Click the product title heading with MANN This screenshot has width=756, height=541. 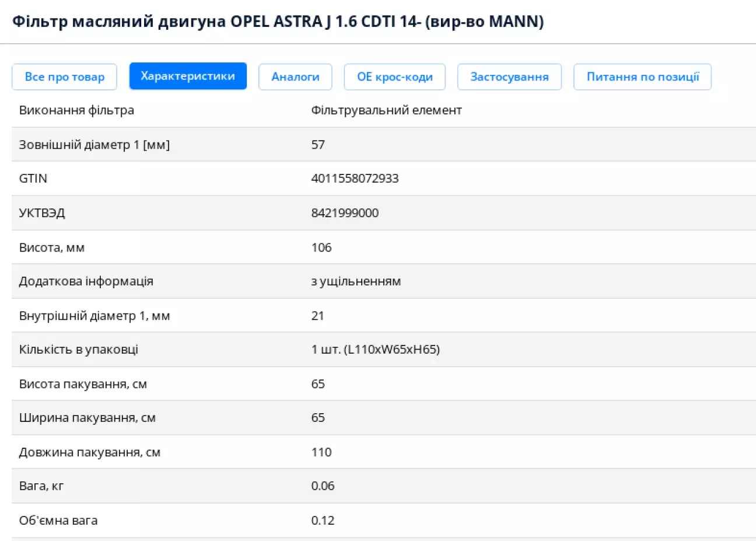point(278,22)
